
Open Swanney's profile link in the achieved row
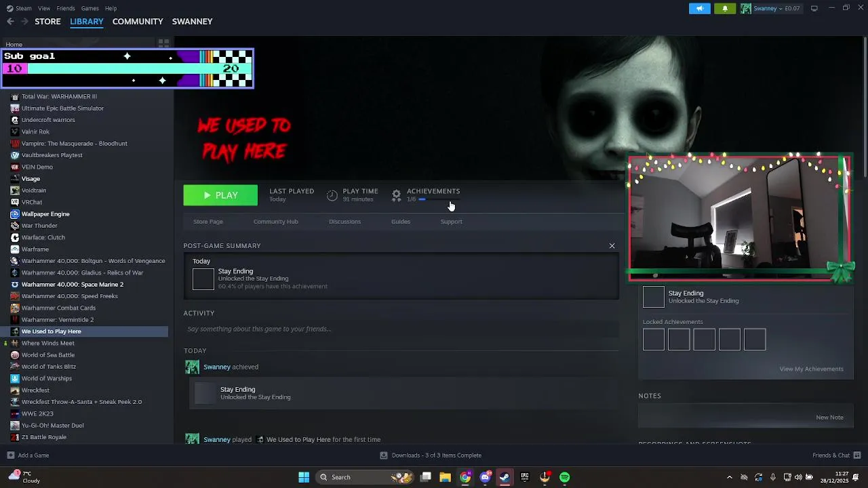click(x=217, y=367)
